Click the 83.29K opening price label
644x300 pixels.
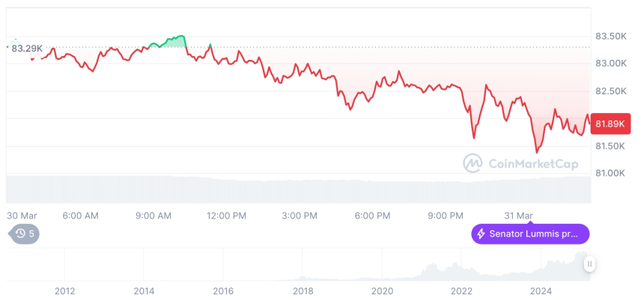(x=27, y=49)
